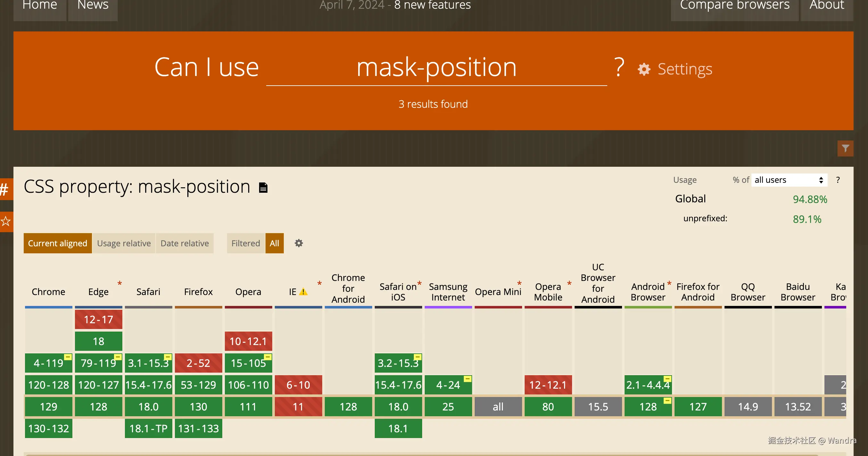Star this feature with the star icon
The image size is (868, 456).
5,222
